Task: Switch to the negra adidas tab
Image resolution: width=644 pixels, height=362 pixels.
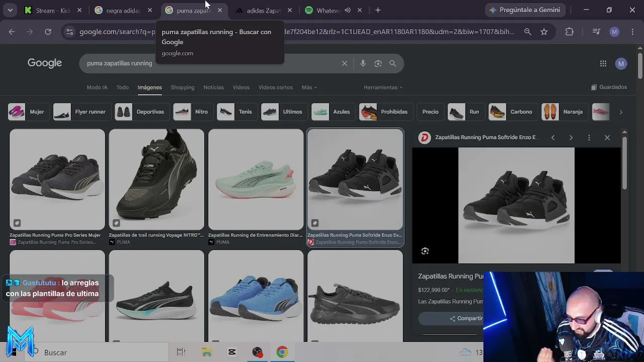Action: click(124, 10)
